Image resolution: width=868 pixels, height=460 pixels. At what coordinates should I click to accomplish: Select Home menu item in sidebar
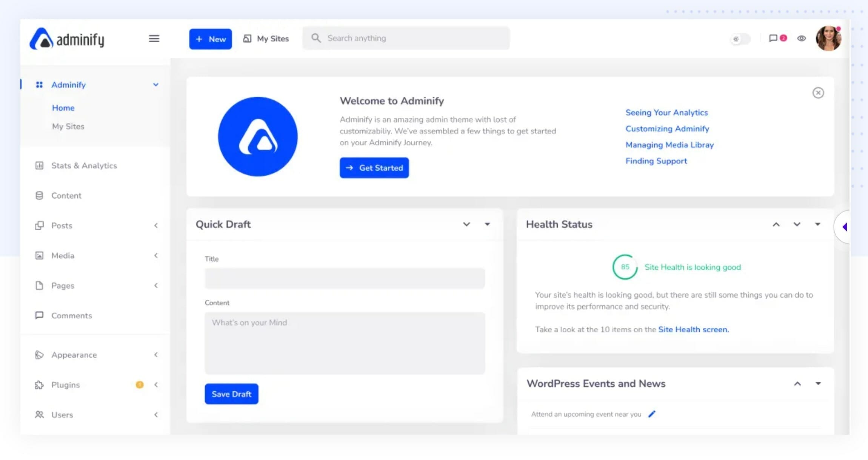63,107
